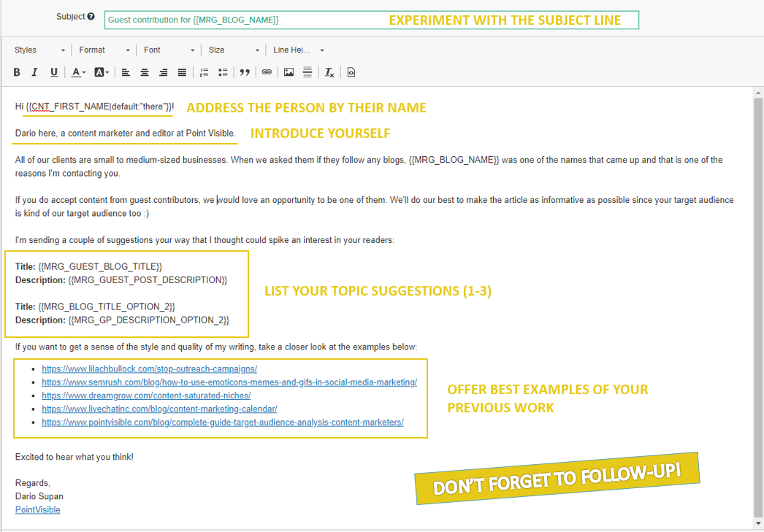Insert a hyperlink
Viewport: 764px width, 532px height.
(267, 72)
